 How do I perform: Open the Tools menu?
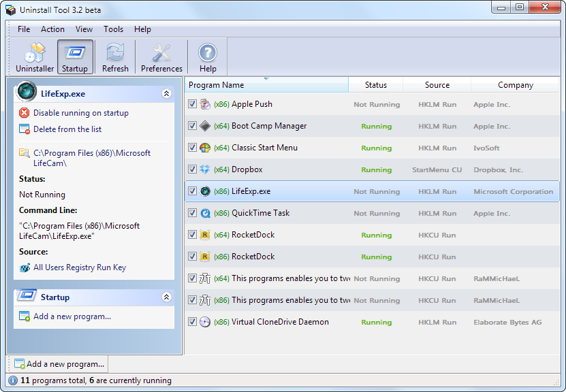[x=113, y=29]
